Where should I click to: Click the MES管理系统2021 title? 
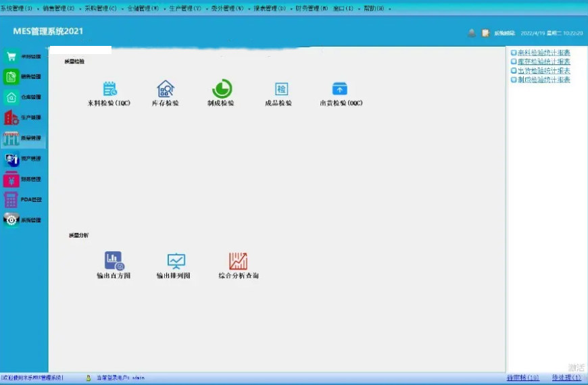tap(48, 32)
